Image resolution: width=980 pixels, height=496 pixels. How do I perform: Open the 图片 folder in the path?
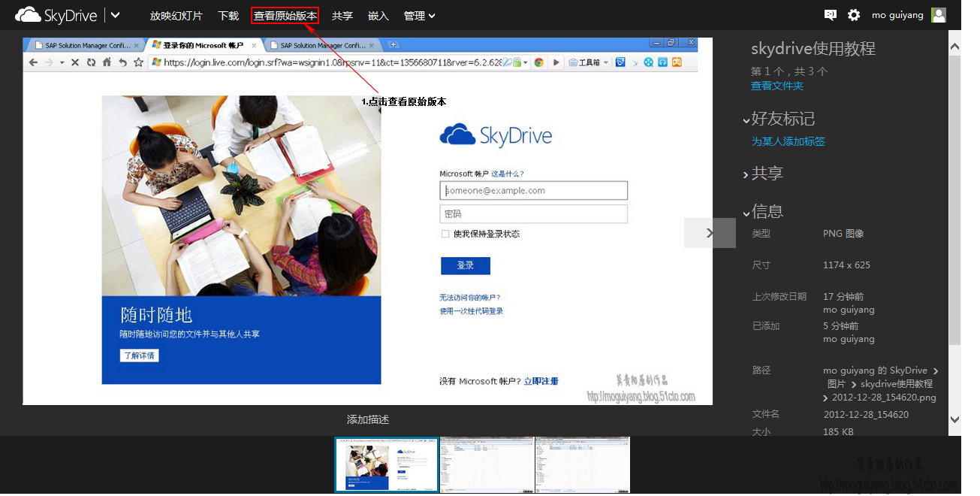pyautogui.click(x=837, y=384)
